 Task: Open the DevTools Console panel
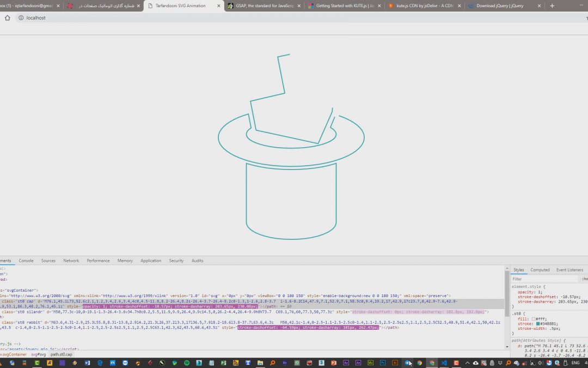coord(26,261)
